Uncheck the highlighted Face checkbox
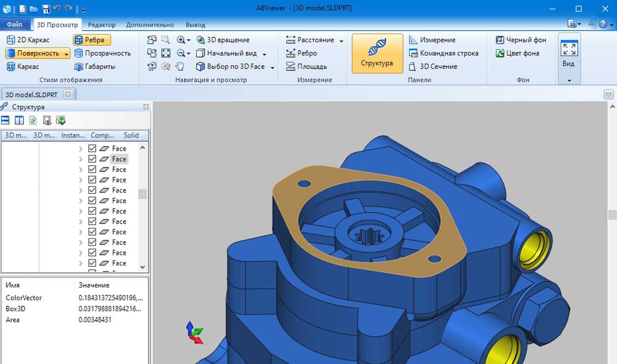 coord(92,159)
